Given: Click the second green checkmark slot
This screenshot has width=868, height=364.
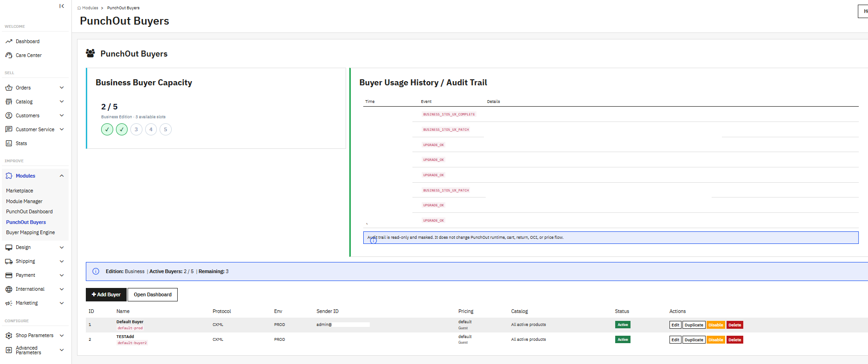Looking at the screenshot, I should [122, 129].
